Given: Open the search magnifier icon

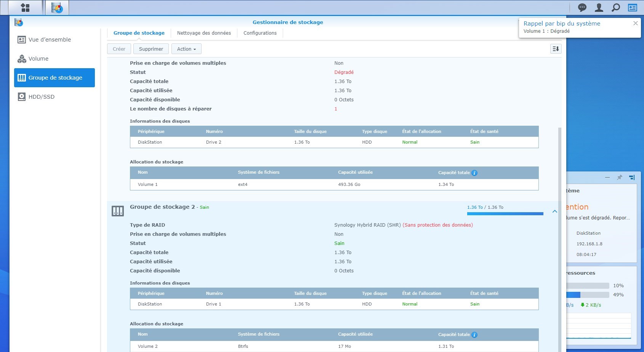Looking at the screenshot, I should point(616,7).
